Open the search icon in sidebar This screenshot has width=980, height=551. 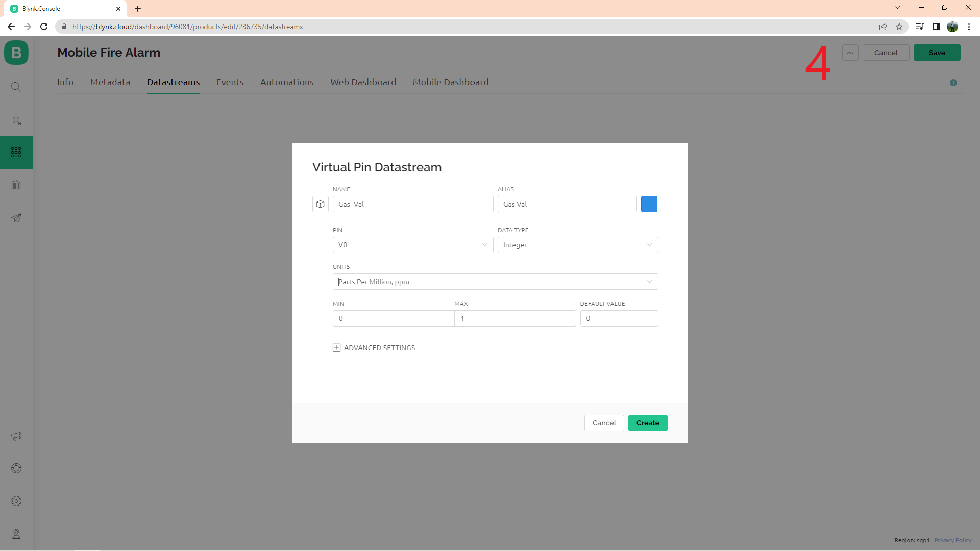click(x=16, y=87)
